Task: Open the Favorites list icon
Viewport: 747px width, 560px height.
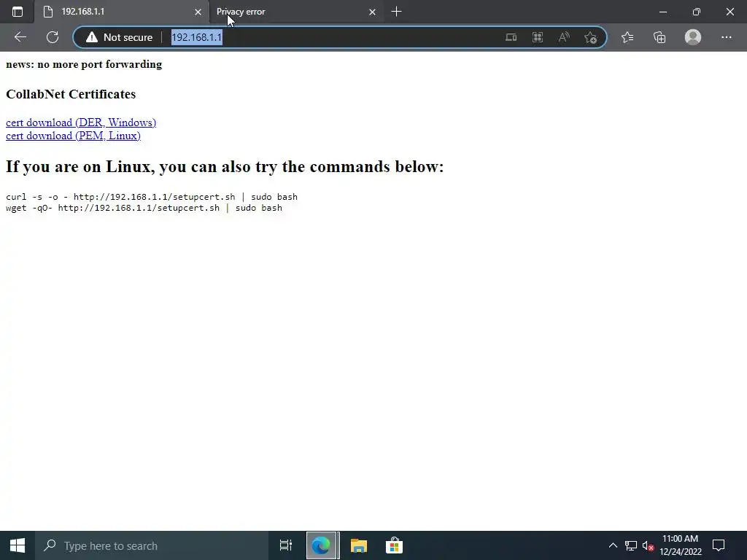Action: point(627,37)
